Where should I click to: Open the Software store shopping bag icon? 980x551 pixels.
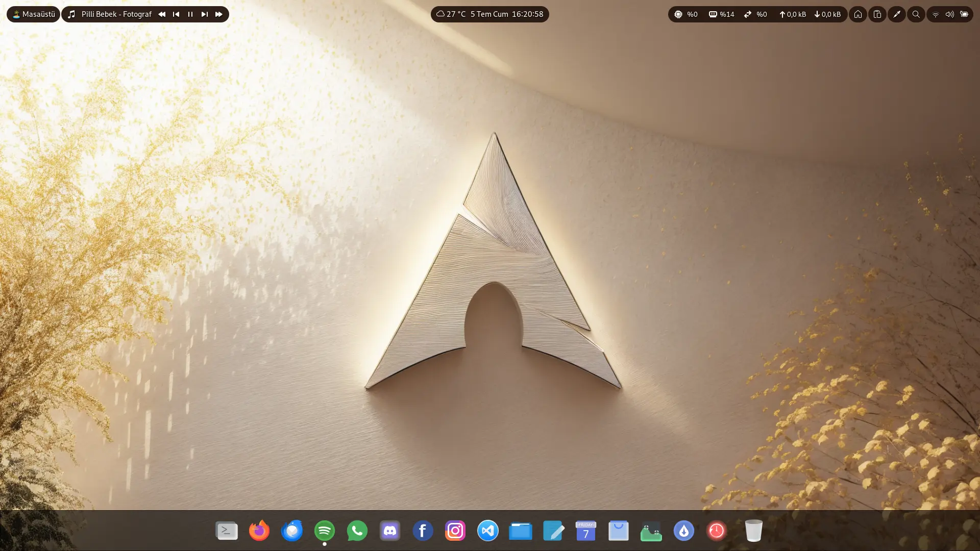(x=619, y=531)
